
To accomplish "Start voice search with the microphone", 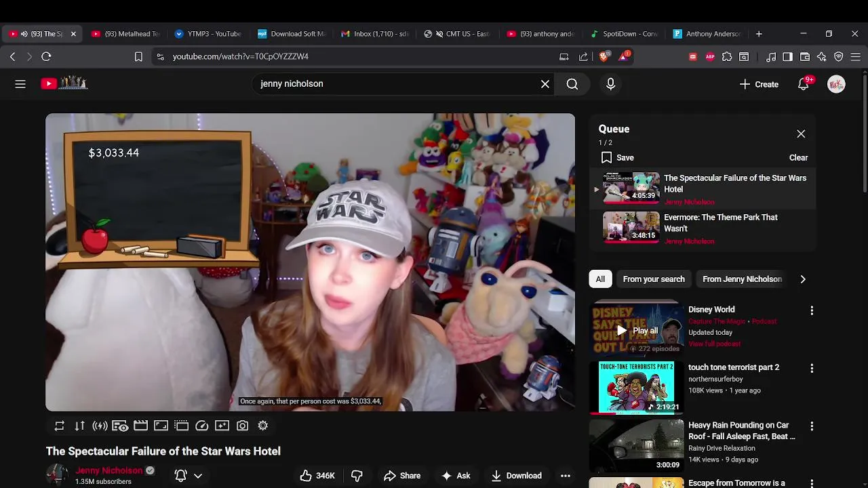I will (610, 84).
